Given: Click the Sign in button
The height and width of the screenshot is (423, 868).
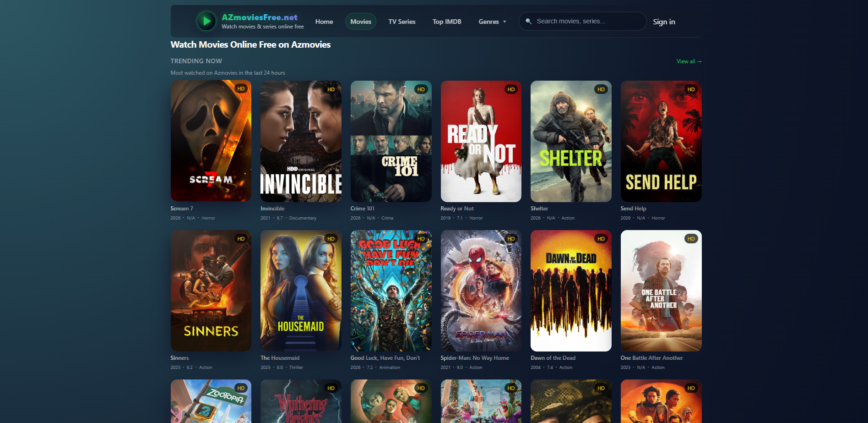Looking at the screenshot, I should (663, 22).
